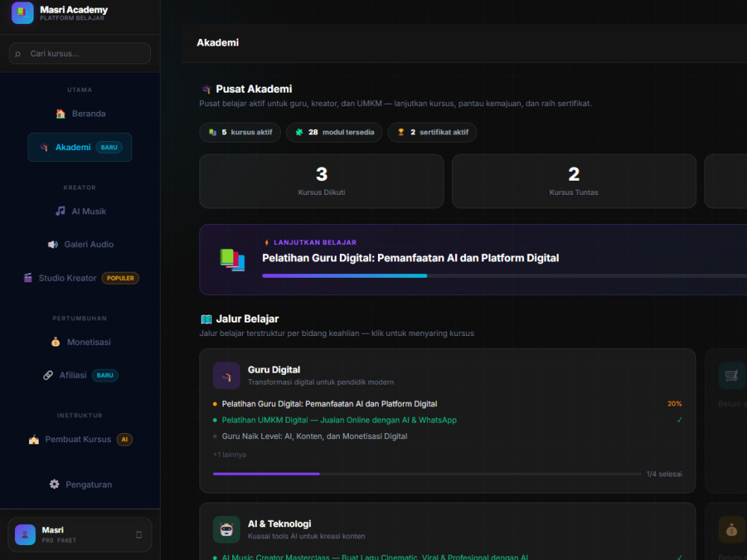
Task: Click the +1 lainnya link
Action: pos(229,455)
